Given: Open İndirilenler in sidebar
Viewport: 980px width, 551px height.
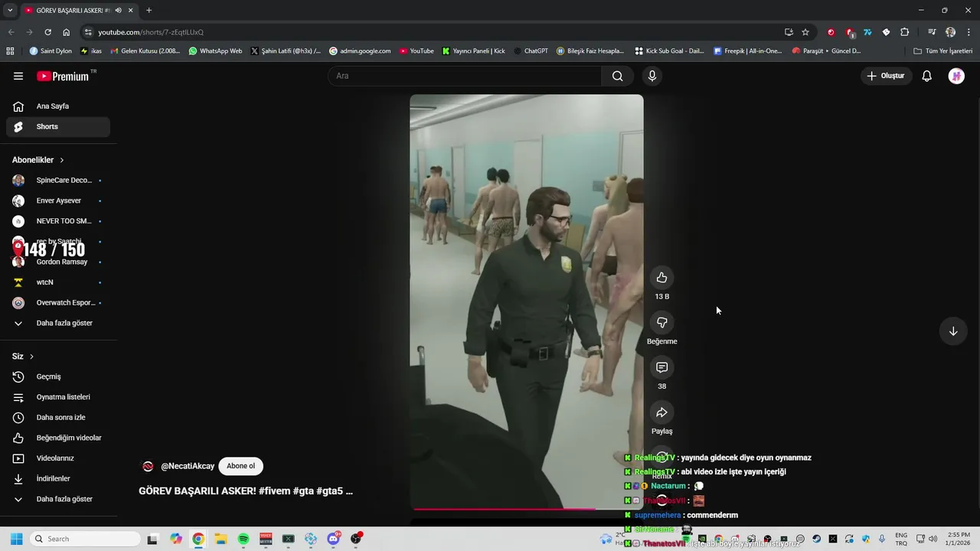Looking at the screenshot, I should pyautogui.click(x=58, y=478).
